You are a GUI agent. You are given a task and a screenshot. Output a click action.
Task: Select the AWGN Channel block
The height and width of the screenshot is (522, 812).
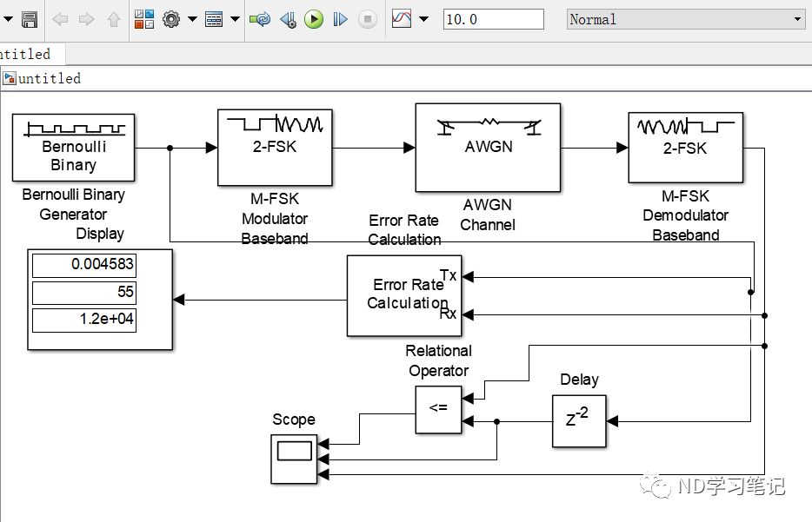point(488,148)
